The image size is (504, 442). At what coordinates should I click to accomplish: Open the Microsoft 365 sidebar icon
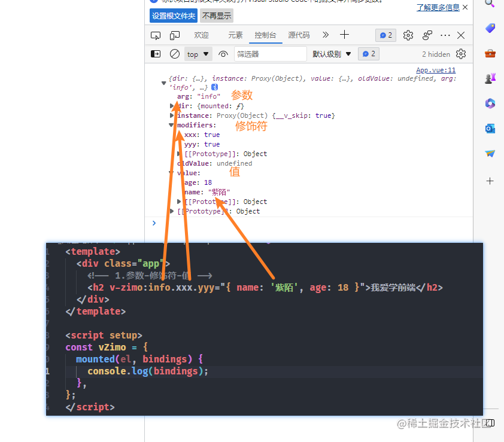click(490, 103)
